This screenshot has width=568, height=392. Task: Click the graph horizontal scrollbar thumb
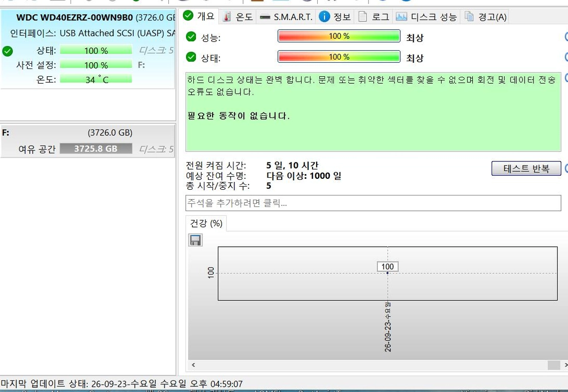point(553,365)
